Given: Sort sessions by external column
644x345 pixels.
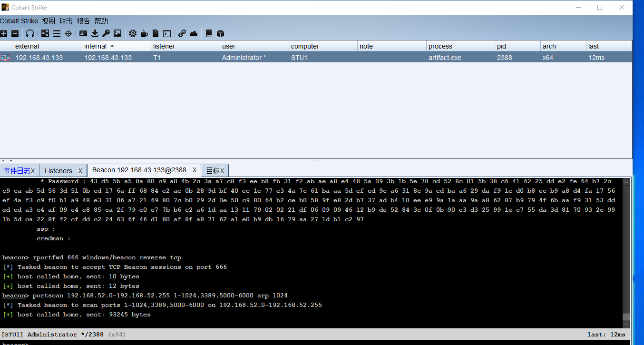Looking at the screenshot, I should pyautogui.click(x=48, y=46).
